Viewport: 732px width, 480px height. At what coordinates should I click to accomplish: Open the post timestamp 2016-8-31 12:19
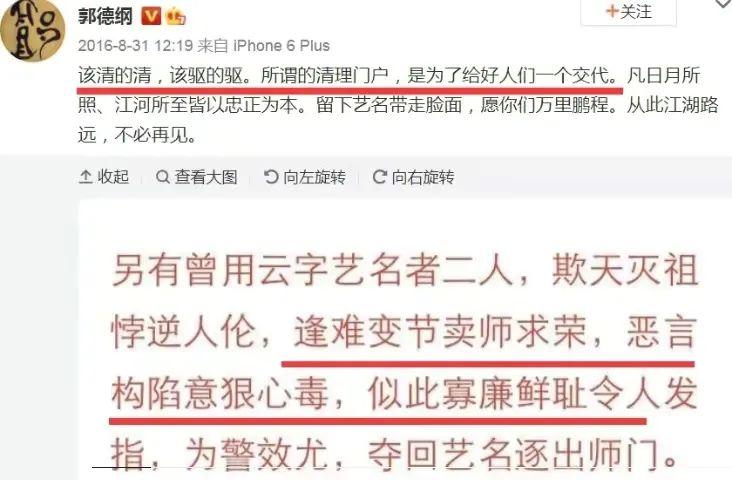point(135,46)
